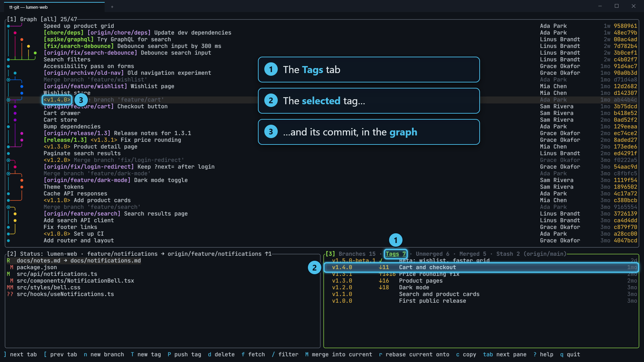Select the v1.5.0-beta.1 tag row
The width and height of the screenshot is (644, 362).
(x=481, y=261)
